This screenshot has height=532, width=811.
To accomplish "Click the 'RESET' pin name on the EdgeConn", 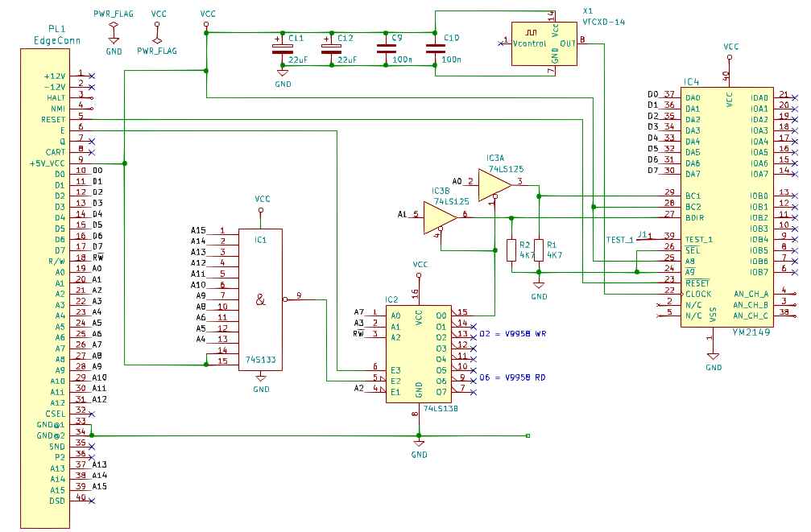I will tap(53, 119).
